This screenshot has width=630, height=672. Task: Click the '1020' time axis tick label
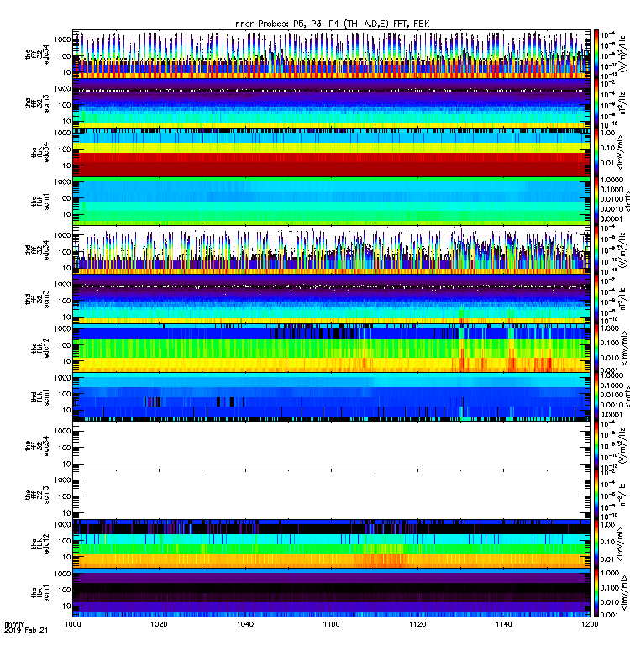click(x=159, y=624)
